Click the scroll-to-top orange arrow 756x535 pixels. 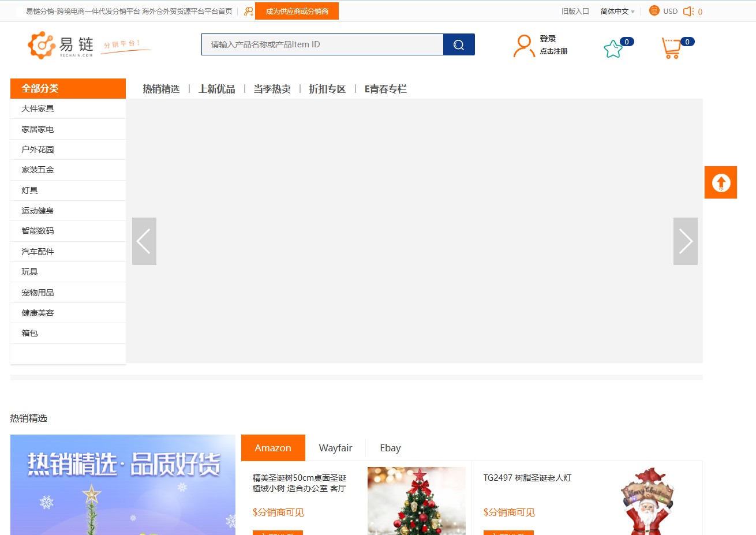pyautogui.click(x=721, y=182)
